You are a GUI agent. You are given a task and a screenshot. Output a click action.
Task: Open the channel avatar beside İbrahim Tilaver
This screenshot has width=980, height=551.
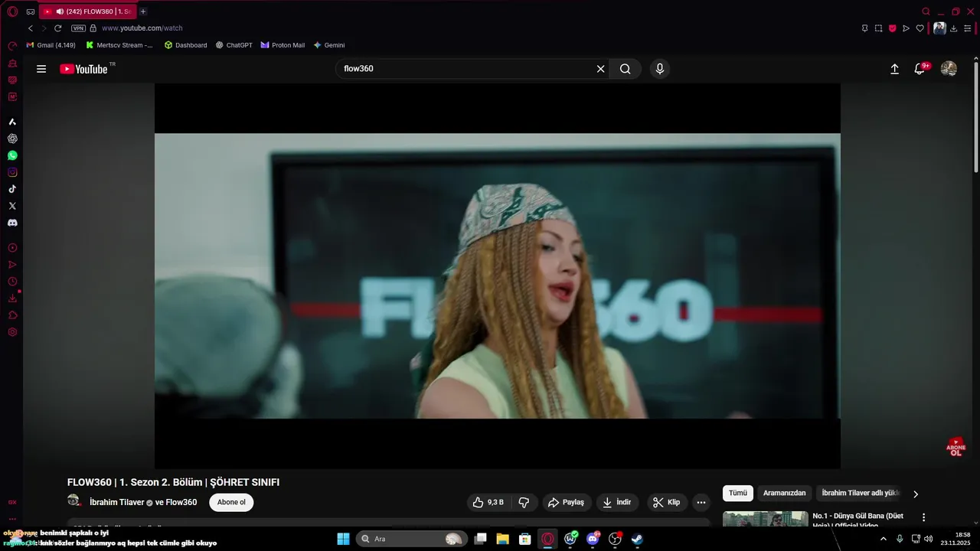coord(74,501)
